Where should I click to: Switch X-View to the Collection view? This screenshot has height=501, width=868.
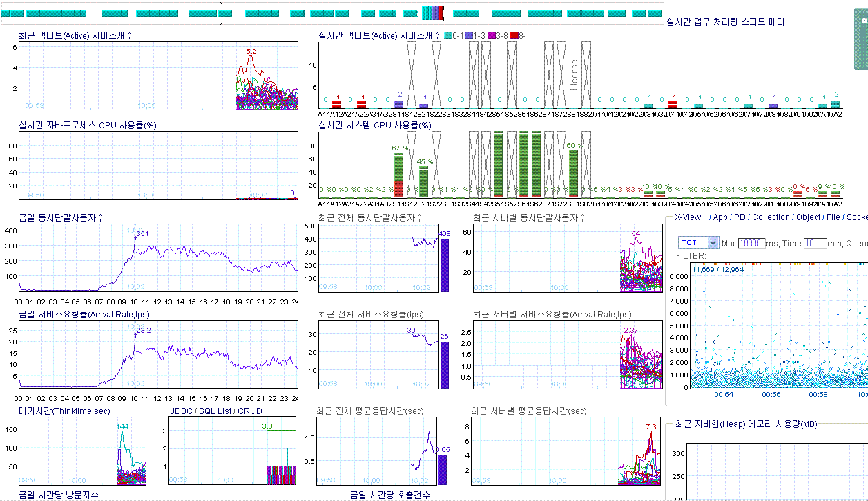pyautogui.click(x=771, y=217)
